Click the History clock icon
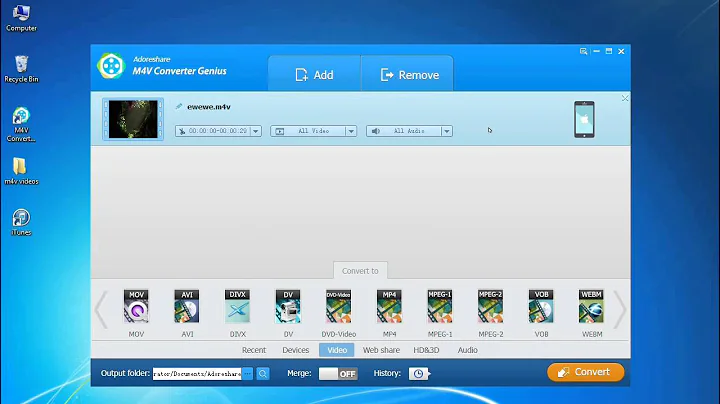This screenshot has width=720, height=404. pyautogui.click(x=419, y=374)
